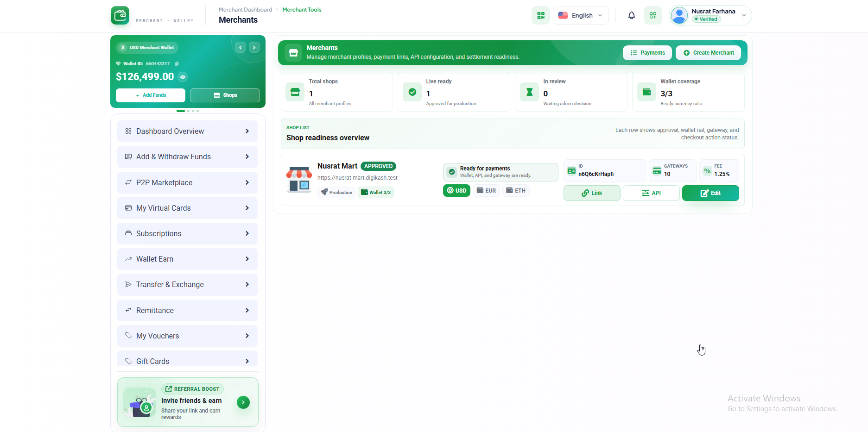Click the My Vouchers tag icon
Screen dimensions: 868x432
tap(128, 336)
